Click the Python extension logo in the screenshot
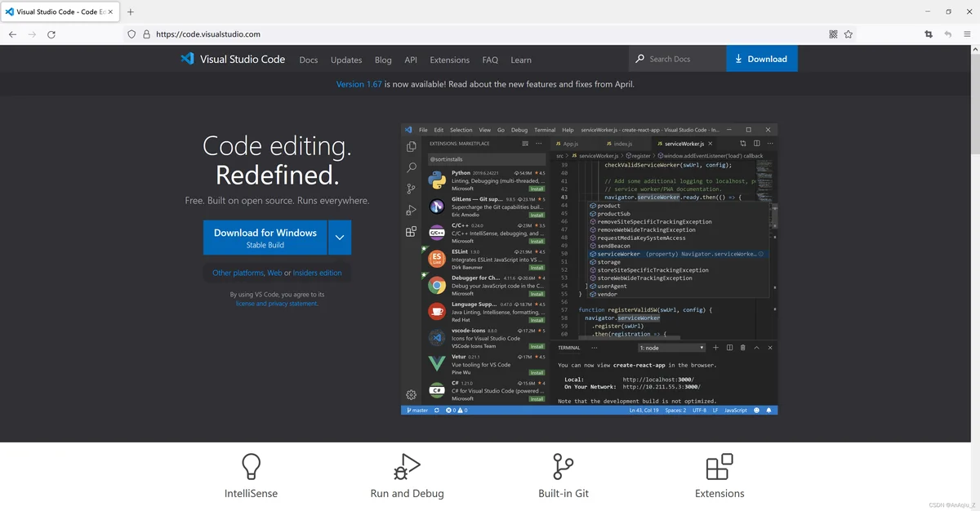 [x=437, y=180]
